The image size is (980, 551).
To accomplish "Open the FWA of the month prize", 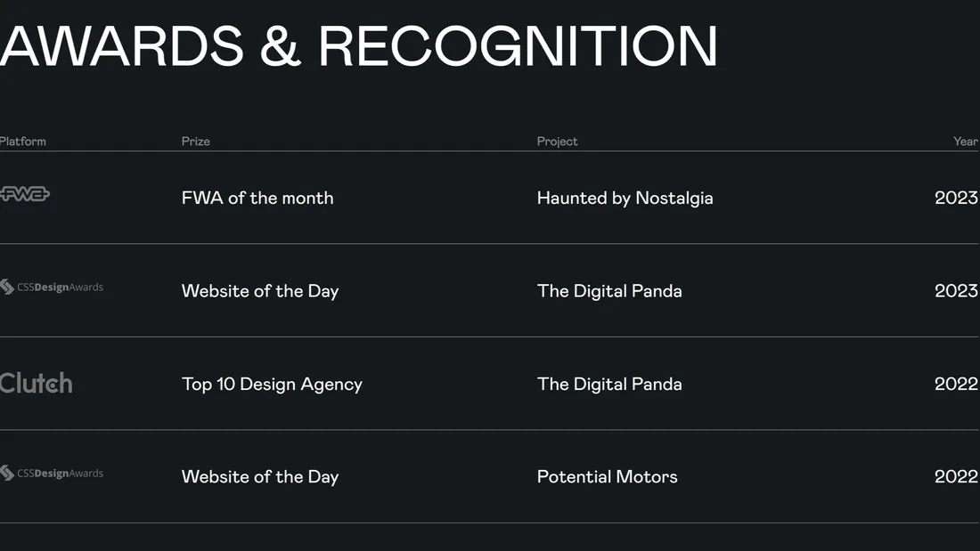I will 257,198.
